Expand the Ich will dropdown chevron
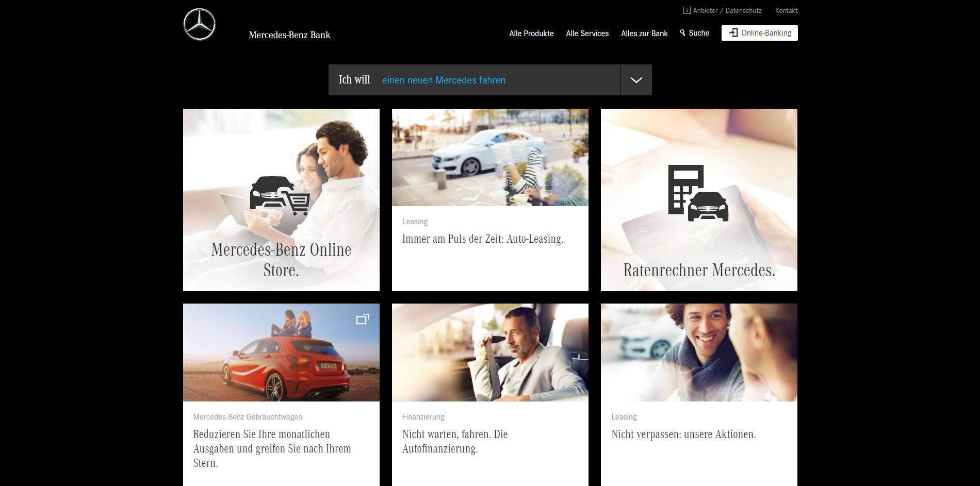Viewport: 980px width, 486px height. [636, 80]
